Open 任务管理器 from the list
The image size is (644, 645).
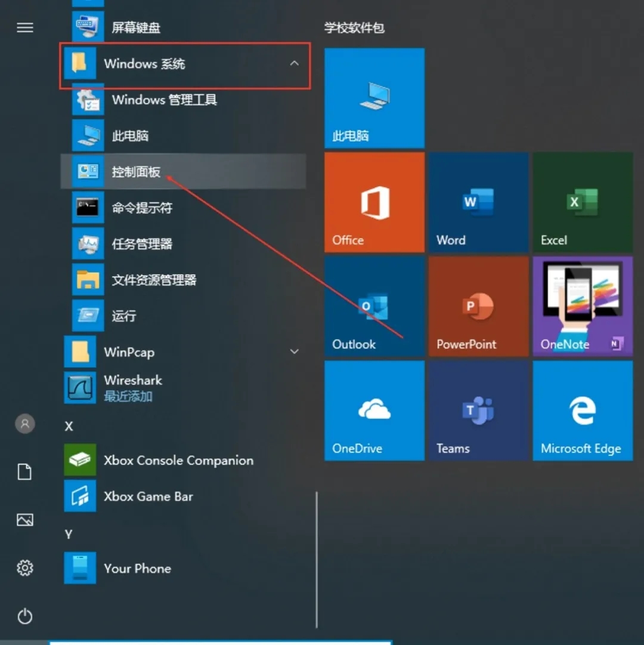(142, 243)
